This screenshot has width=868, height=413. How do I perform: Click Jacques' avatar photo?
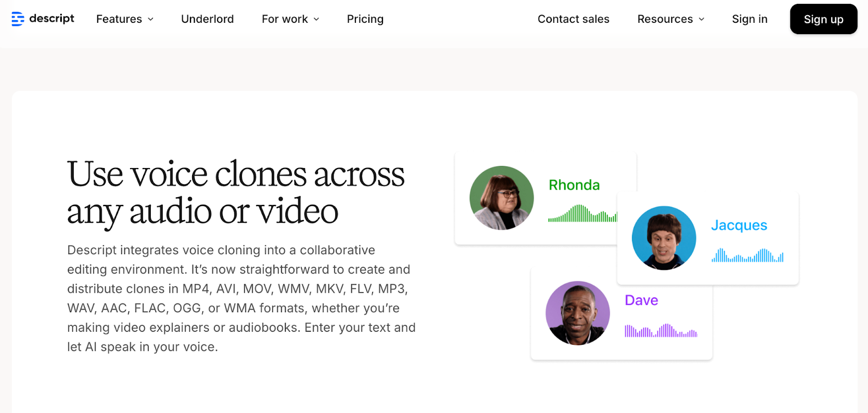(x=664, y=238)
